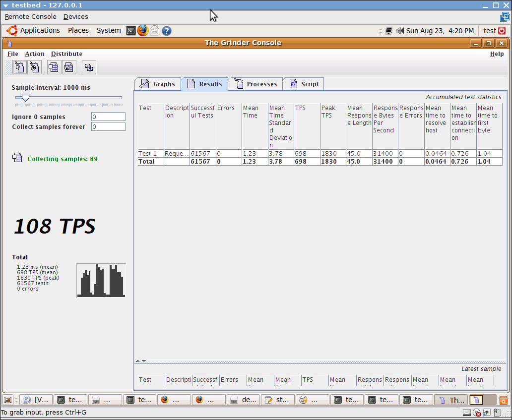Open the mail envelope launcher icon
Image resolution: width=512 pixels, height=420 pixels.
(x=154, y=31)
